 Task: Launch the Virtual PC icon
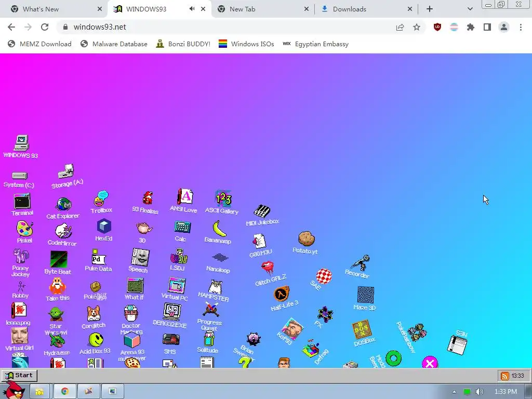(177, 285)
